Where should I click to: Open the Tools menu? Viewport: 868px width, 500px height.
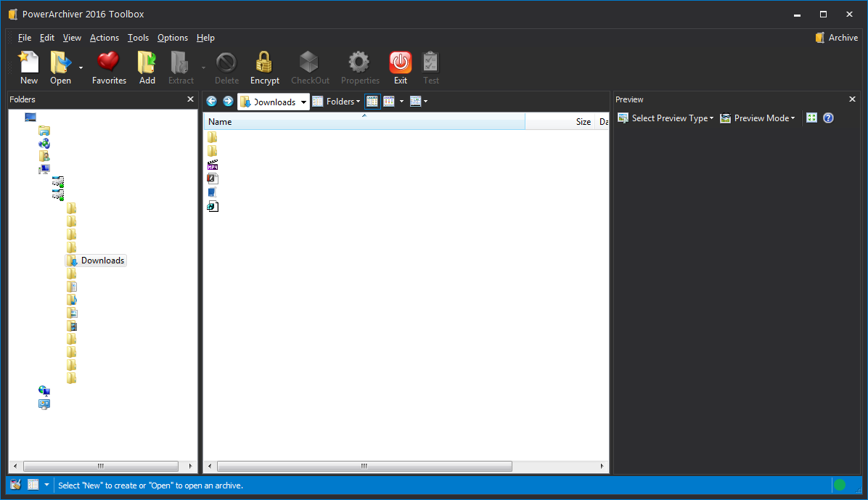[x=138, y=37]
